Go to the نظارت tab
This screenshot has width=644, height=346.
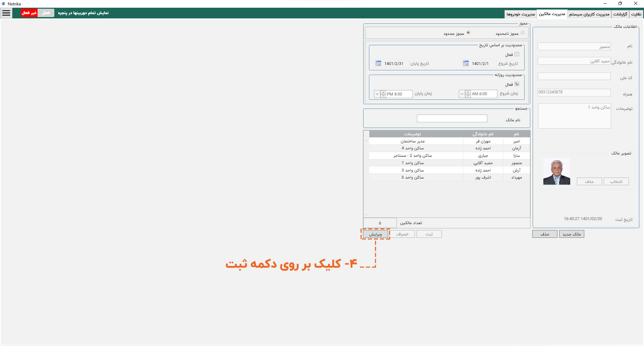click(636, 14)
